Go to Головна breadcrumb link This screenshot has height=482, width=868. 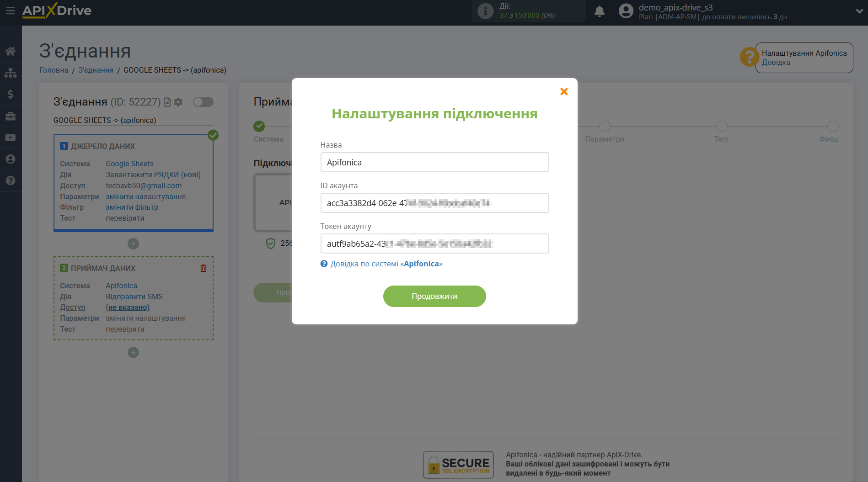point(54,70)
